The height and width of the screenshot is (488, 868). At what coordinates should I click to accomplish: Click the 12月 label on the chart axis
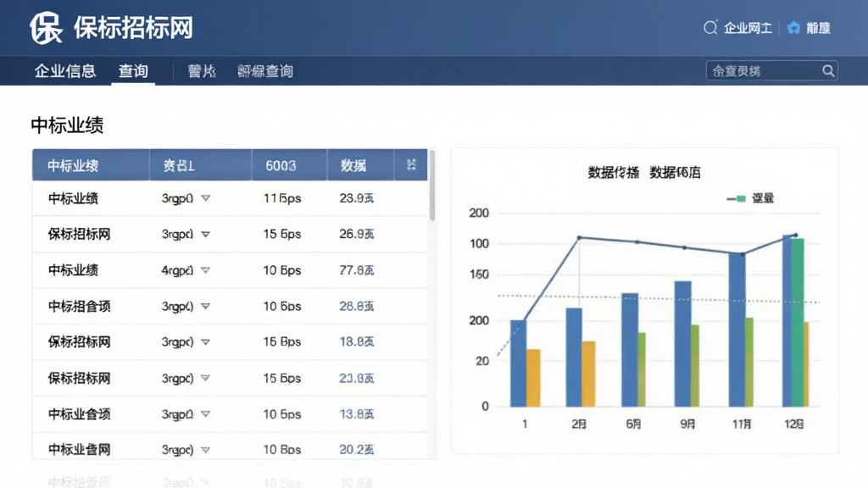coord(793,424)
